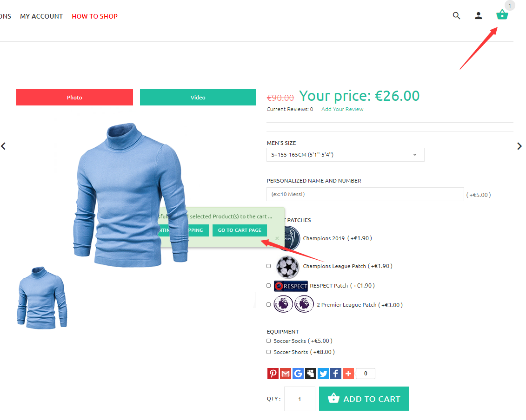Enable the RESPECT Patch option
Viewport: 526px width, 420px height.
[268, 286]
